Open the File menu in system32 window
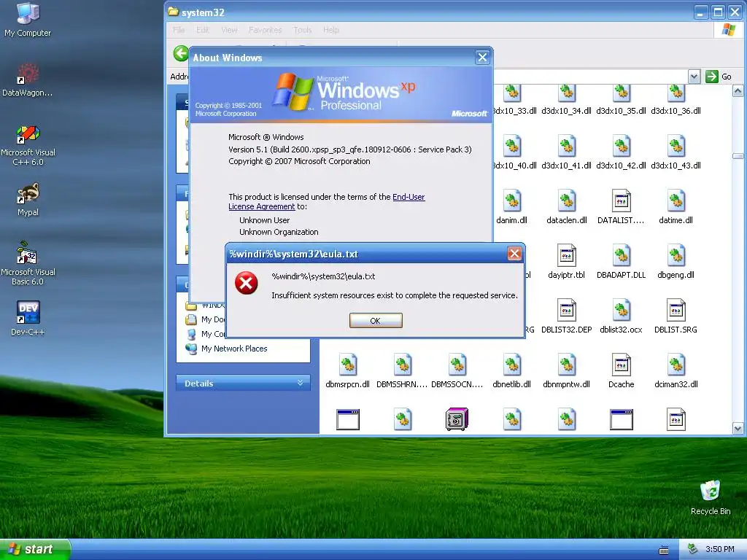747x560 pixels. 179,29
